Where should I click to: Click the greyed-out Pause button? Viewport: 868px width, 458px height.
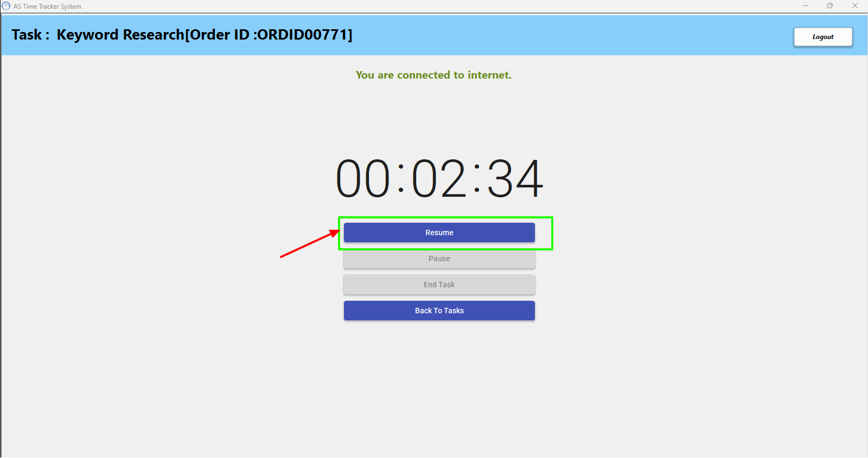(x=439, y=259)
